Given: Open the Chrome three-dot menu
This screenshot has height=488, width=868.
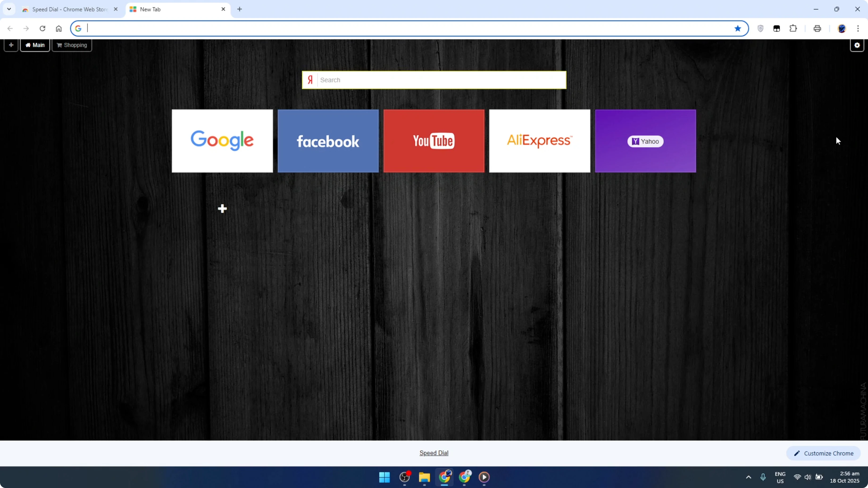Looking at the screenshot, I should click(x=859, y=29).
